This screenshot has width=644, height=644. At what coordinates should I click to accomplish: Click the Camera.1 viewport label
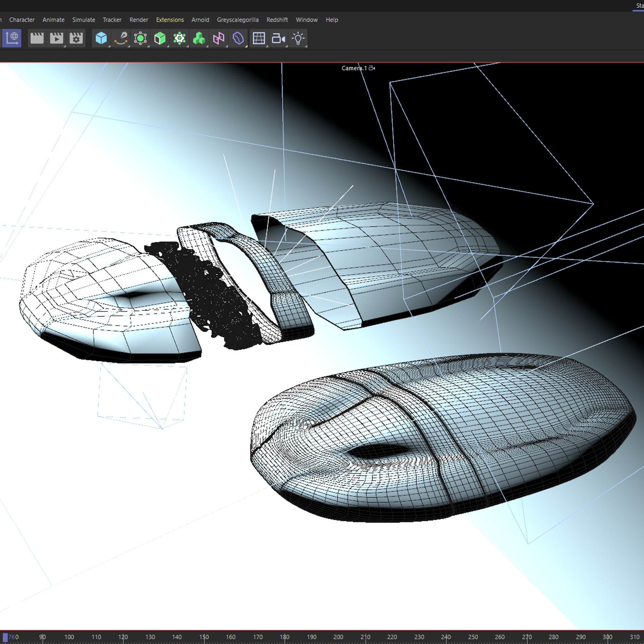[354, 68]
